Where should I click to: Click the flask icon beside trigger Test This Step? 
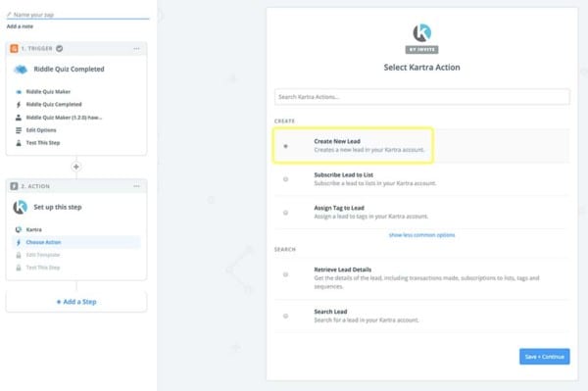pos(19,143)
